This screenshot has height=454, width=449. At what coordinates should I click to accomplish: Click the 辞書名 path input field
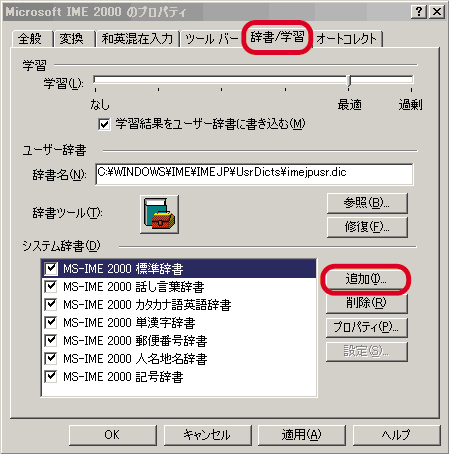click(x=254, y=174)
